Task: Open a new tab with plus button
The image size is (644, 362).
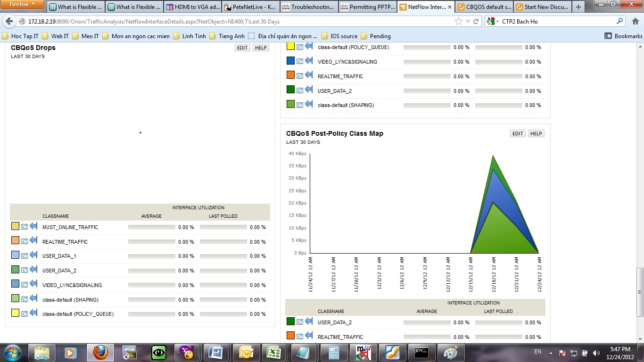Action: coord(578,7)
